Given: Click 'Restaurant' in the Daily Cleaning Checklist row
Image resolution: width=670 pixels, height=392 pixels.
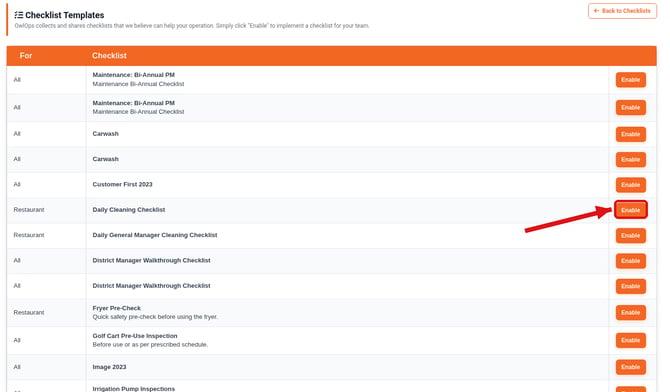Looking at the screenshot, I should coord(29,209).
